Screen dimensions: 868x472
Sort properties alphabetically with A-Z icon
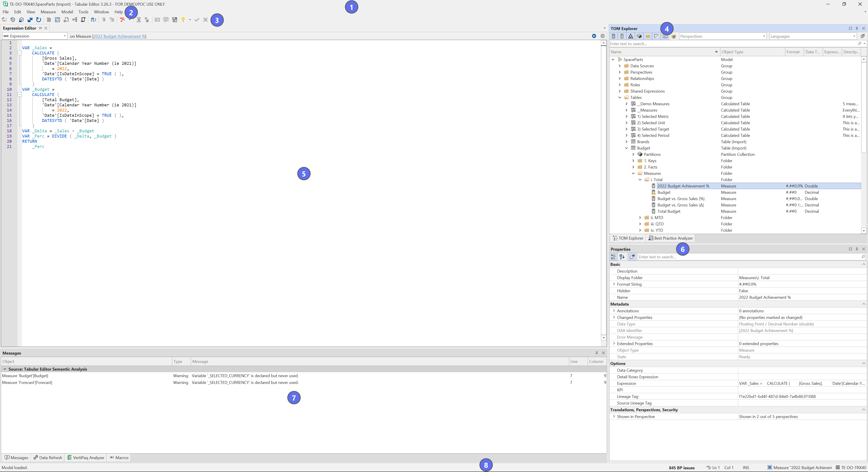point(622,257)
